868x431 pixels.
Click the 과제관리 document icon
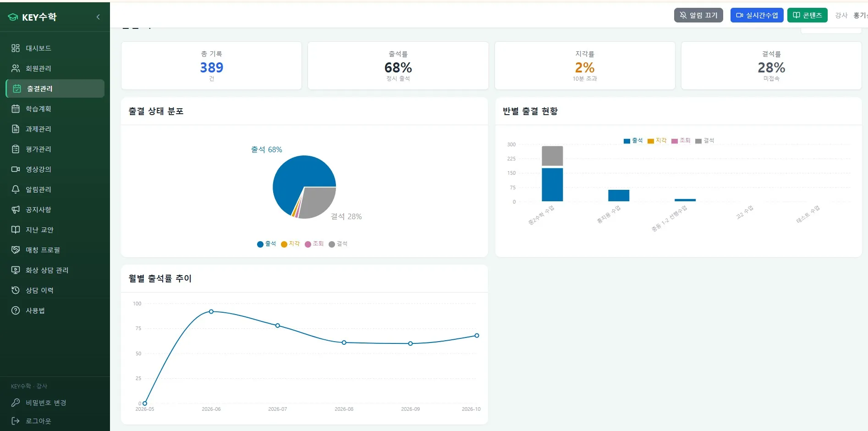(x=16, y=129)
